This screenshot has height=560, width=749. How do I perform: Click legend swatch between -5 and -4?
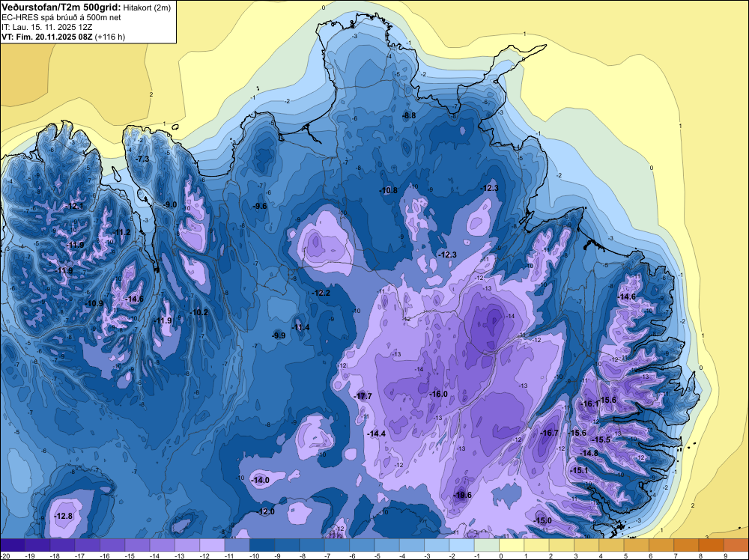(386, 545)
